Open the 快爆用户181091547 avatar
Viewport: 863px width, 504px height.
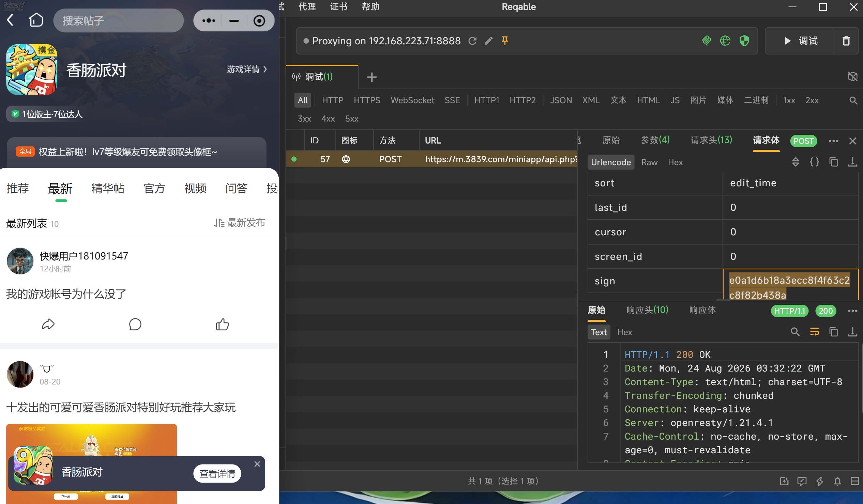pos(20,261)
